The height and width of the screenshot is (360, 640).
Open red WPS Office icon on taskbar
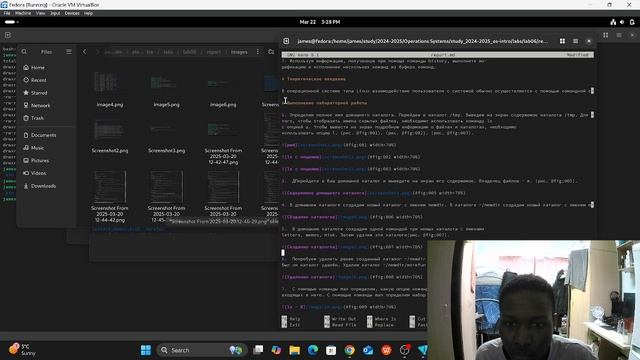coord(386,350)
